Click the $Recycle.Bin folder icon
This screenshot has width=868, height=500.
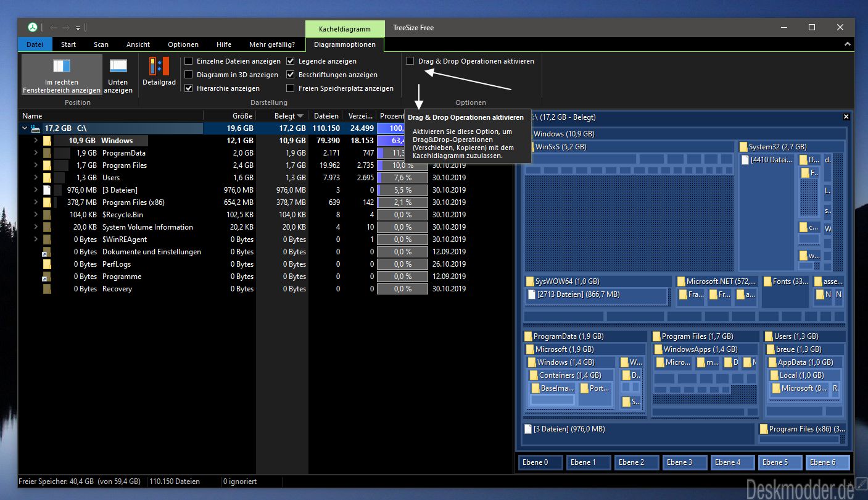(x=47, y=215)
